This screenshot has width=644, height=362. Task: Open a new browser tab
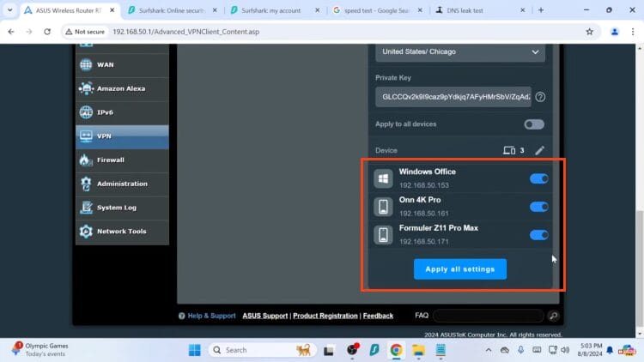pyautogui.click(x=541, y=10)
